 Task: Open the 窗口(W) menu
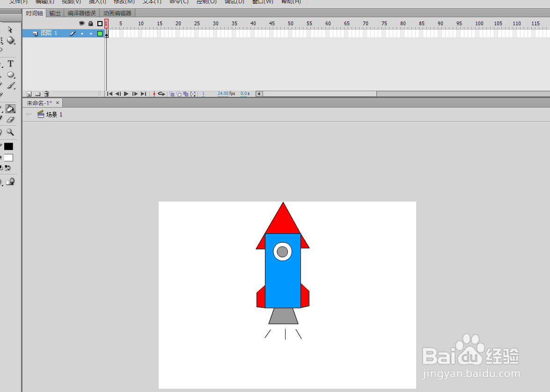click(263, 2)
